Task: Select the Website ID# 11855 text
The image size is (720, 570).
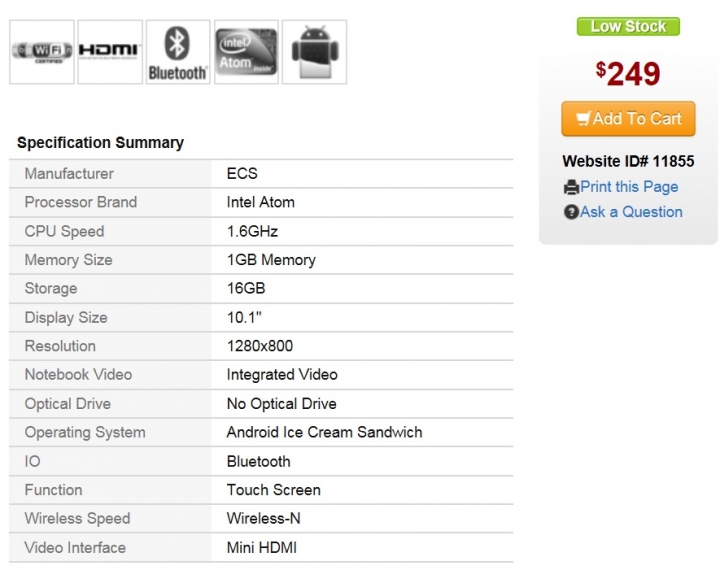Action: point(628,161)
